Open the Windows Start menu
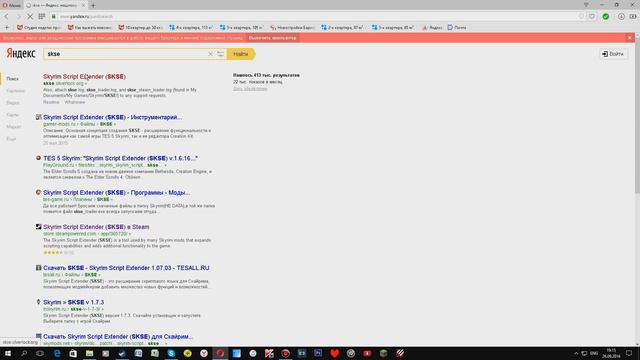 pyautogui.click(x=7, y=353)
